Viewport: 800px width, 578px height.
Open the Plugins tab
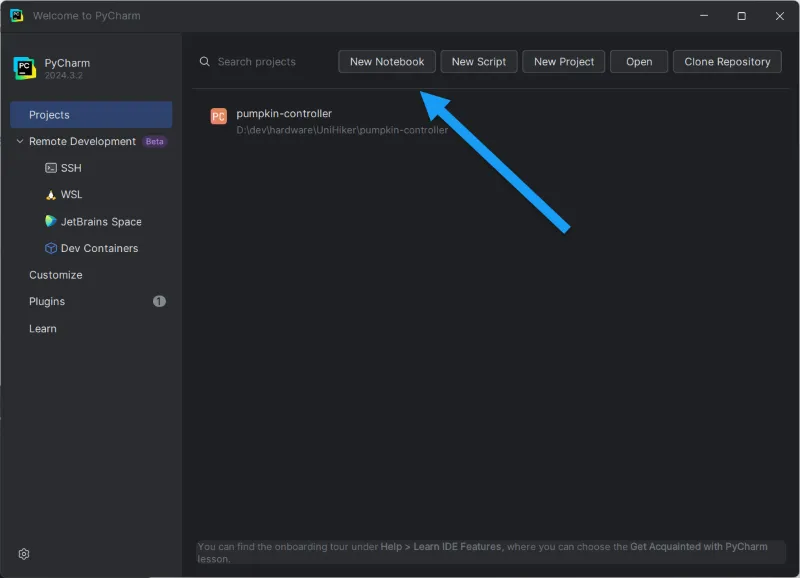(x=47, y=301)
